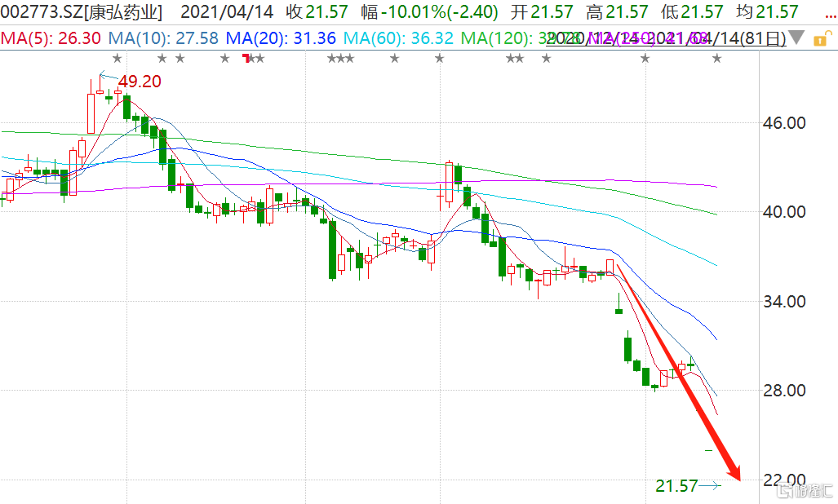Viewport: 838px width, 504px height.
Task: Click the green 21.57 low price label
Action: pos(676,486)
